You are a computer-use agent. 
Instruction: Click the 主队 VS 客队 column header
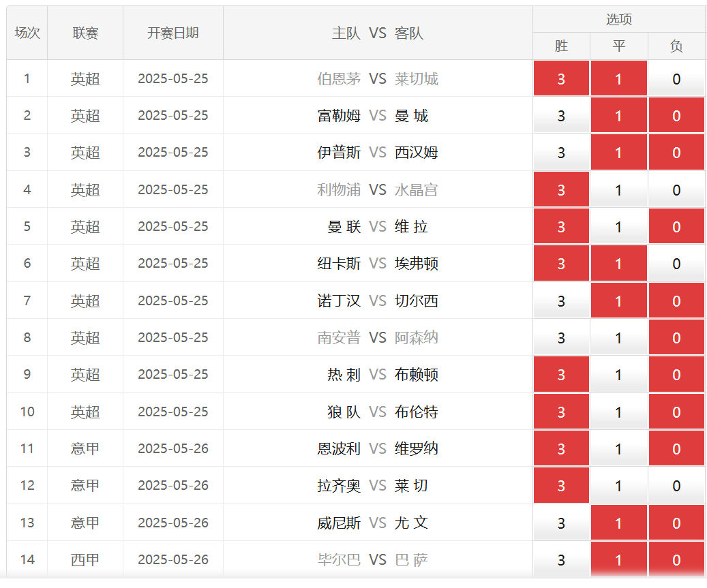point(378,33)
